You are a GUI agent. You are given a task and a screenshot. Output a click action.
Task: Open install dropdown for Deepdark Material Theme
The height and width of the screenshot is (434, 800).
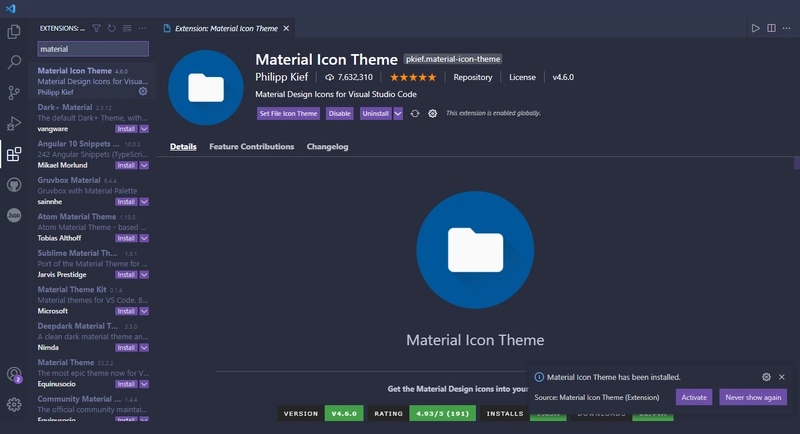pos(144,348)
